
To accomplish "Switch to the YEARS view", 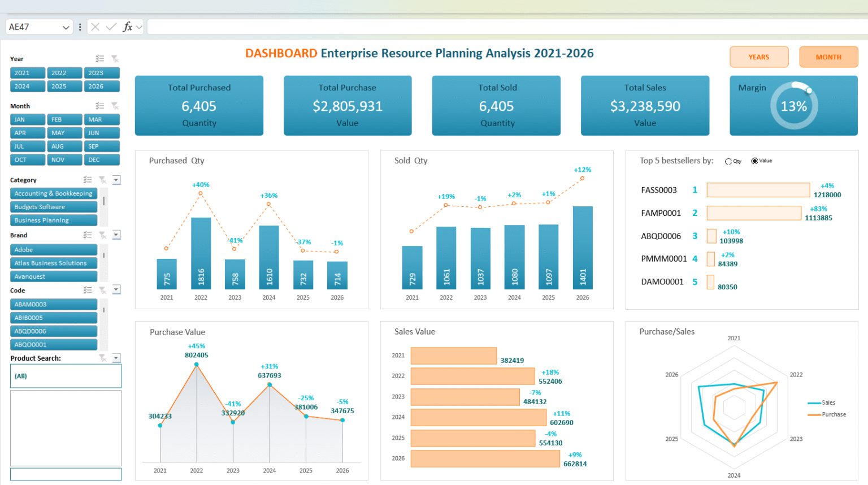I will 758,57.
